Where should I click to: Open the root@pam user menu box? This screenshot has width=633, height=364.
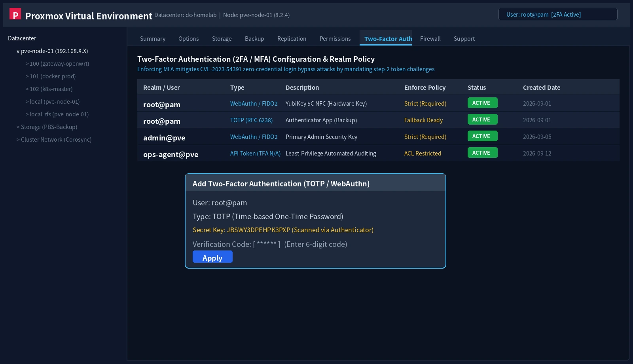coord(558,14)
